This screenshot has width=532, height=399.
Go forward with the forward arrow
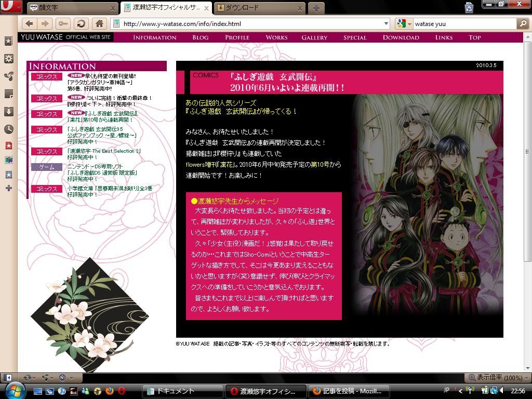[x=45, y=23]
